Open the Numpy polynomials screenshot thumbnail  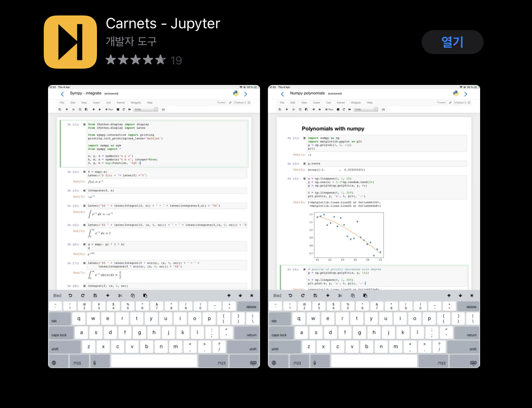(x=374, y=226)
